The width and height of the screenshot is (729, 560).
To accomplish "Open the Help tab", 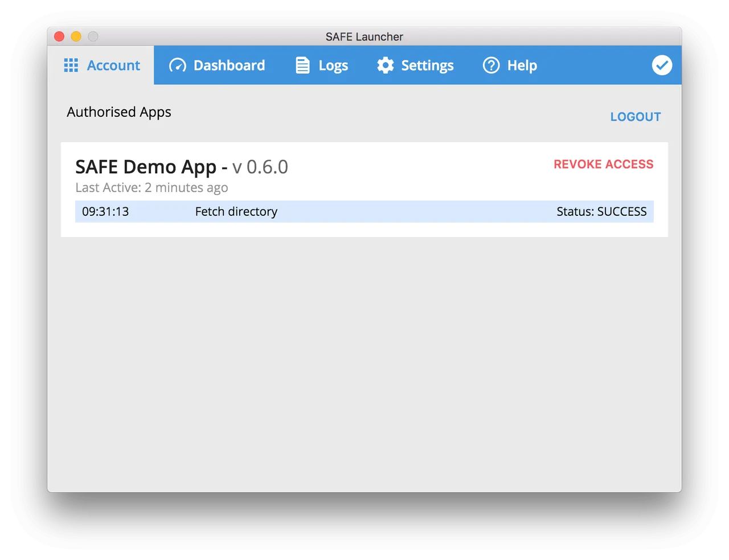I will pos(510,66).
